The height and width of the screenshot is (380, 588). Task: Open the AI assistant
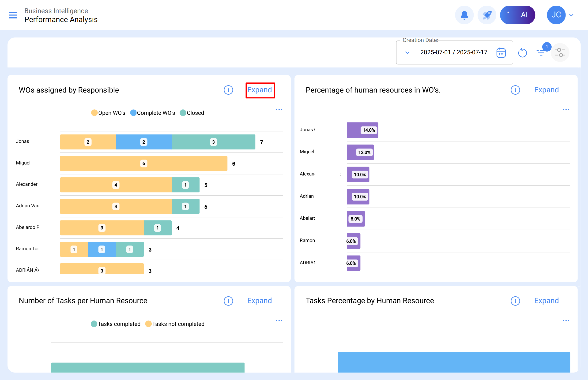[x=518, y=15]
